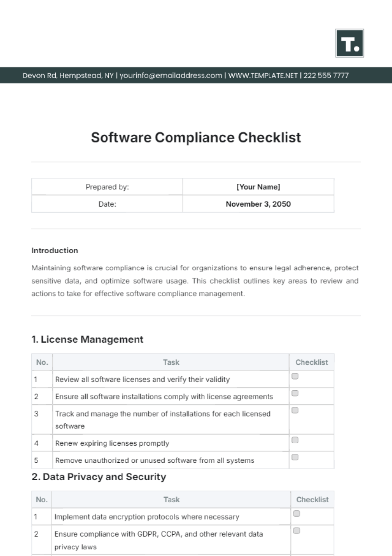The image size is (392, 556).
Task: Check off renew expiring licenses promptly
Action: click(295, 440)
